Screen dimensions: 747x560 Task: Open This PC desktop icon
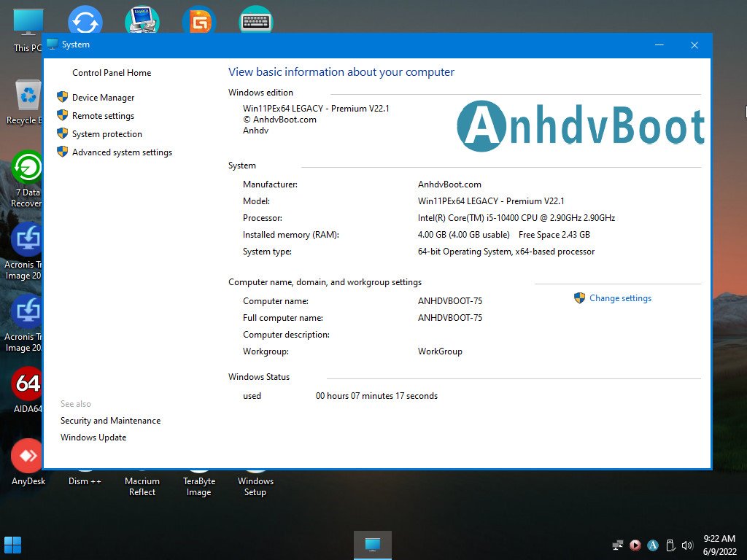[28, 29]
